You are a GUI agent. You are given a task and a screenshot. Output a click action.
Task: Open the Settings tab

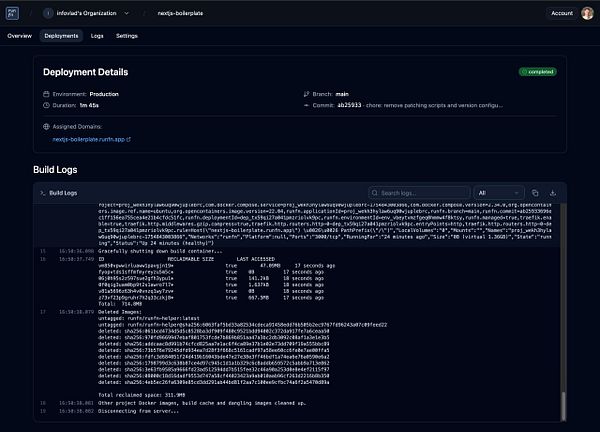(127, 36)
